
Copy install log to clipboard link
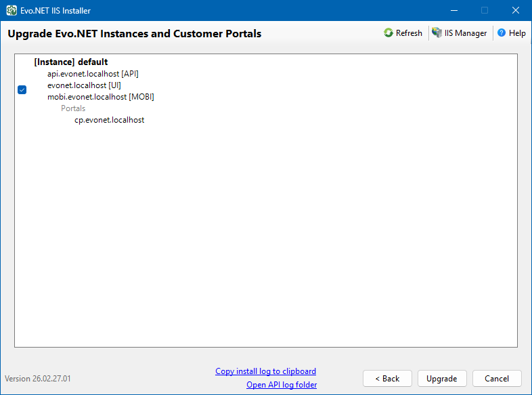click(265, 371)
